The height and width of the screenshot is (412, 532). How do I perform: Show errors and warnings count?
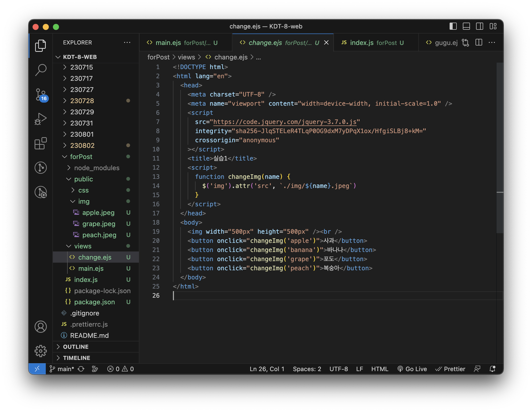pyautogui.click(x=120, y=369)
